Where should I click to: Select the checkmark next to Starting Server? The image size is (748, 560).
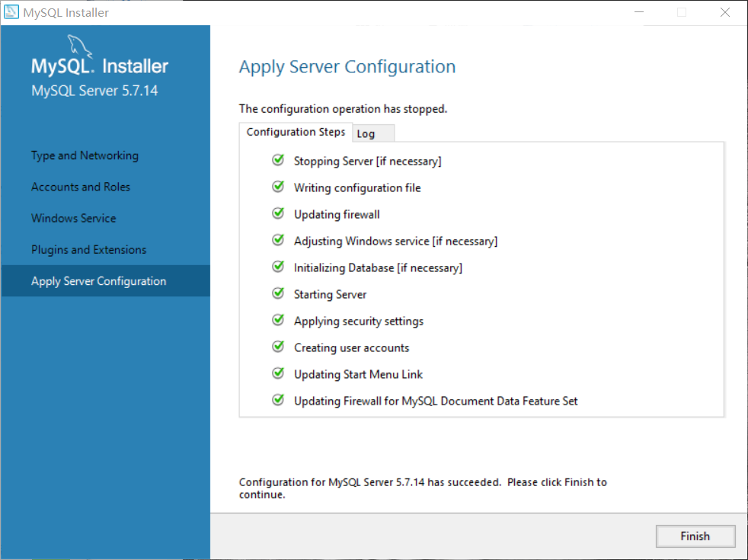click(278, 293)
